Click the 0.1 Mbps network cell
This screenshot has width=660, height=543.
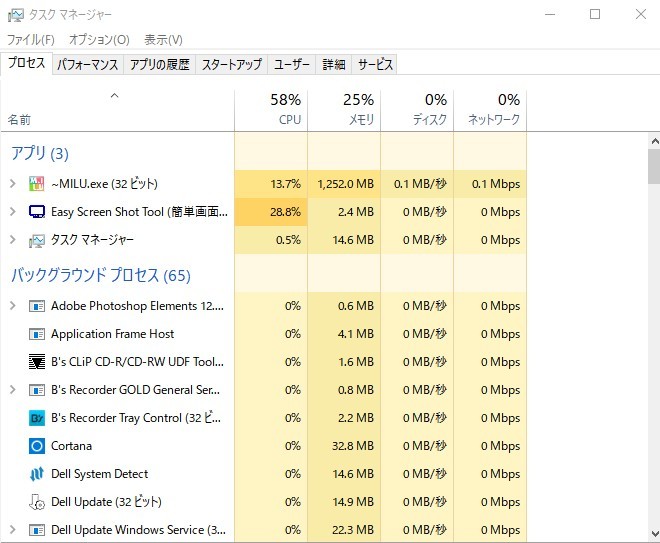(490, 184)
